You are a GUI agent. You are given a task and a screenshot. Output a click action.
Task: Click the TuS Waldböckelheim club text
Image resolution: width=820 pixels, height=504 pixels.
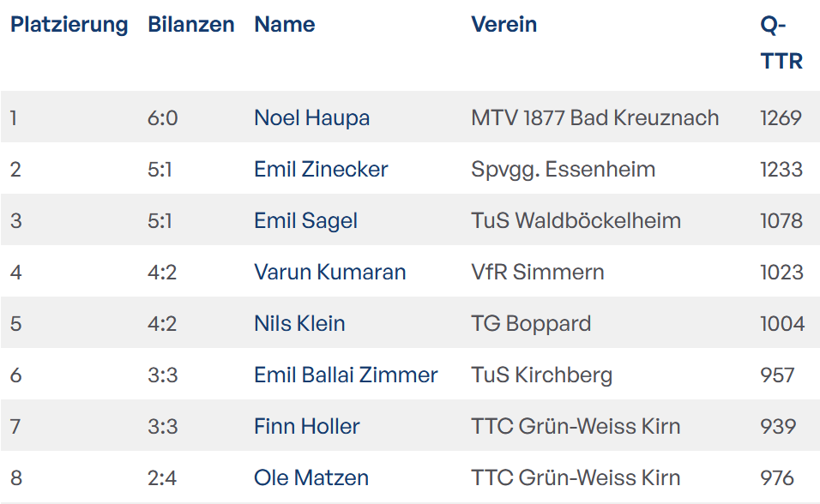(x=576, y=220)
